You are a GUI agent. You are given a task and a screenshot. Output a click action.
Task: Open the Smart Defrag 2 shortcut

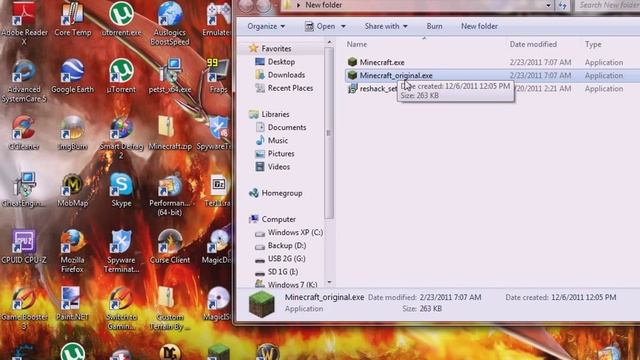point(121,138)
